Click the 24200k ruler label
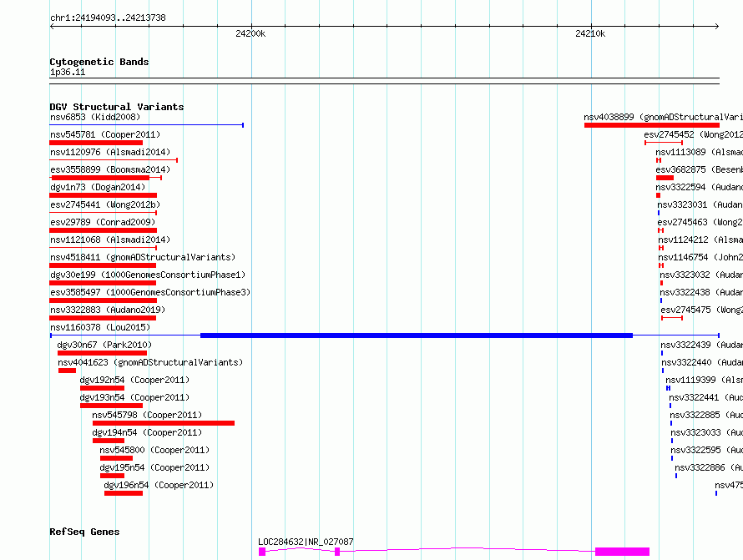Image resolution: width=743 pixels, height=560 pixels. (x=250, y=33)
